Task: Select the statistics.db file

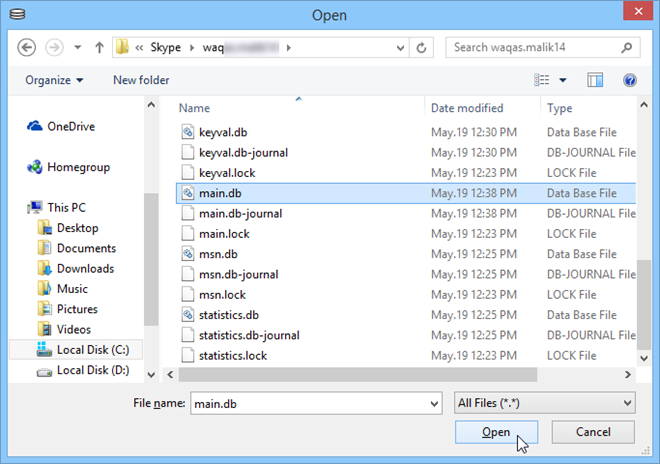Action: [229, 315]
